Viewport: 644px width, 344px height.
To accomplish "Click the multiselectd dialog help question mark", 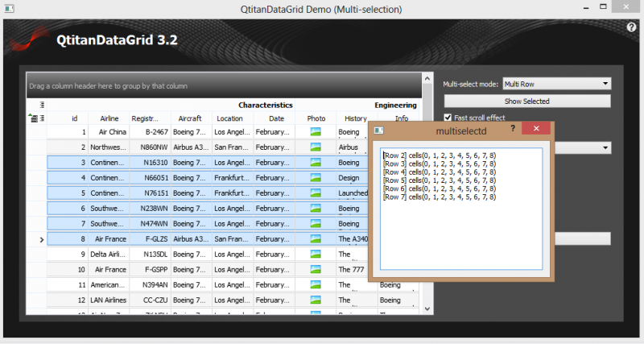I will [x=513, y=128].
